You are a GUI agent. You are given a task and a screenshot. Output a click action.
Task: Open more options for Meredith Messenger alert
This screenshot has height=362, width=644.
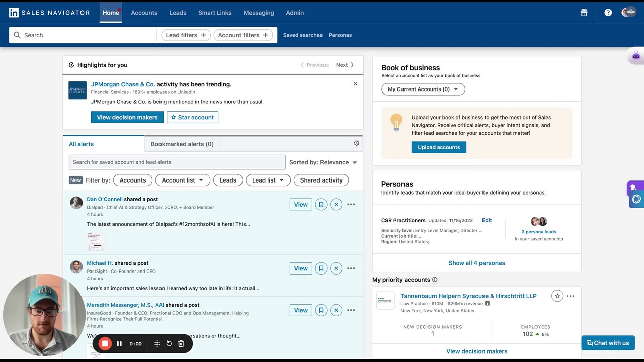tap(351, 310)
